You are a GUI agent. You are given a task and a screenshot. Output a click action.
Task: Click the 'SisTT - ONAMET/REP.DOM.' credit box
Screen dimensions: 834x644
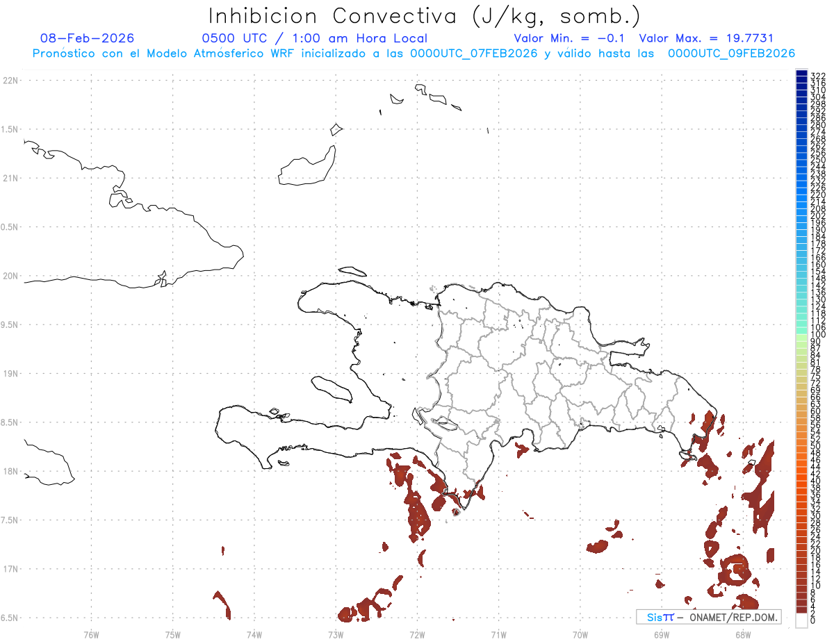709,617
